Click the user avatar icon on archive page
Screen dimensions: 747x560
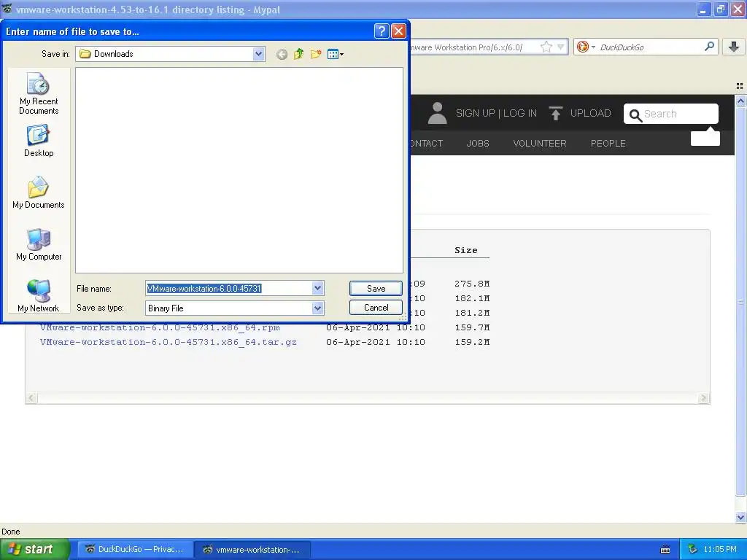point(437,113)
